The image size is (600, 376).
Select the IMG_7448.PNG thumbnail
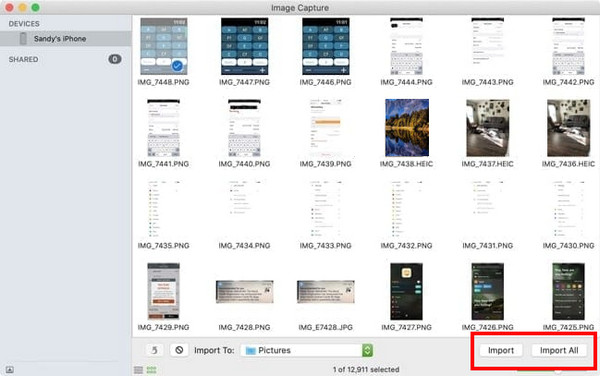163,46
